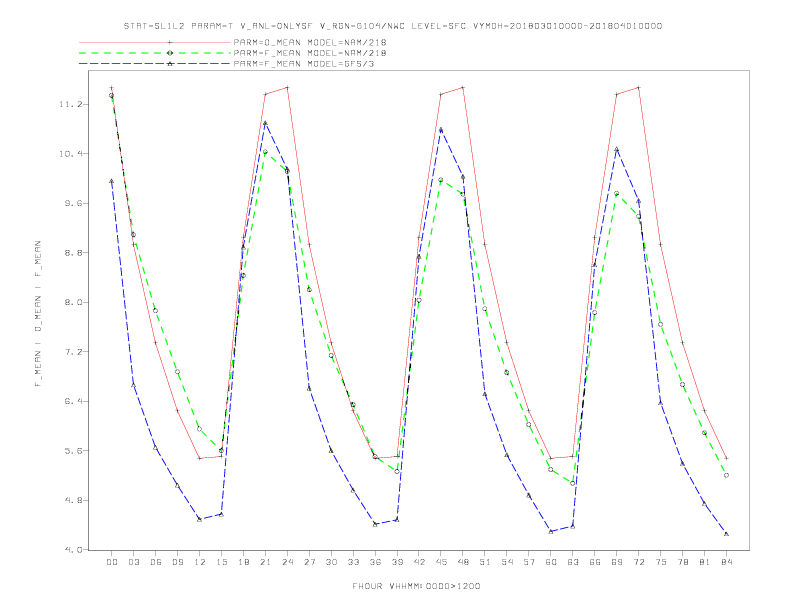The height and width of the screenshot is (612, 792).
Task: Click legend entry PARM=F_MEAN MODEL=GFS/3
Action: tap(304, 64)
